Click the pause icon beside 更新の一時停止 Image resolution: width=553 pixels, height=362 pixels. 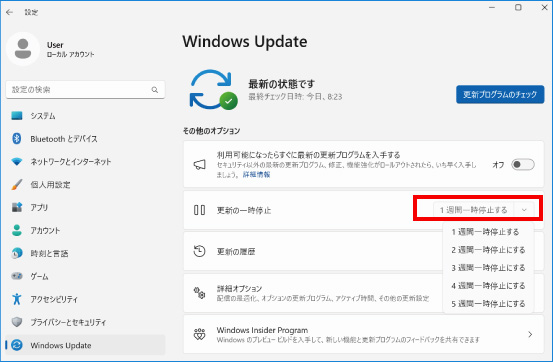tap(199, 210)
